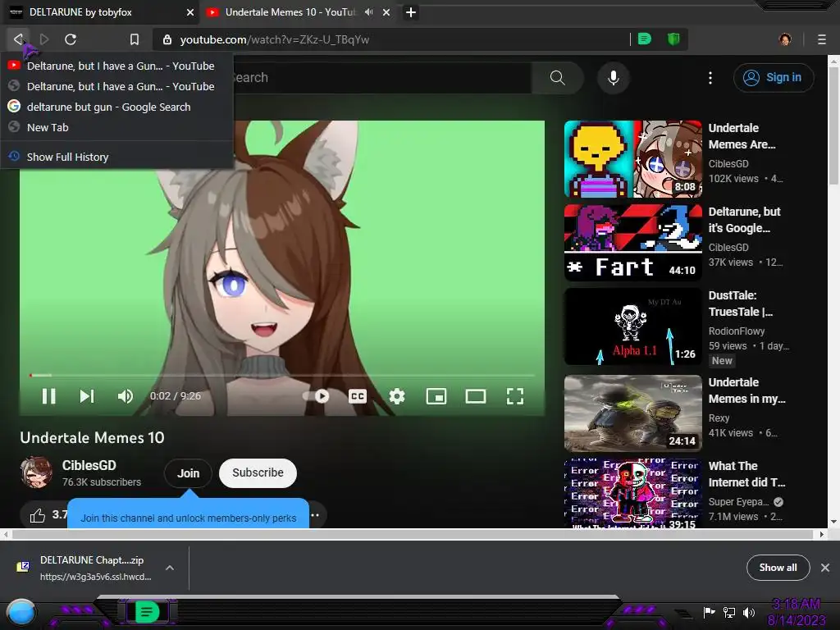Open the browser hamburger menu
Viewport: 840px width, 630px height.
coord(822,39)
